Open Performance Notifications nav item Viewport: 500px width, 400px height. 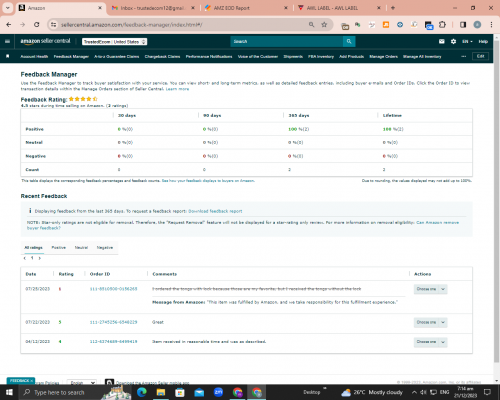point(209,57)
